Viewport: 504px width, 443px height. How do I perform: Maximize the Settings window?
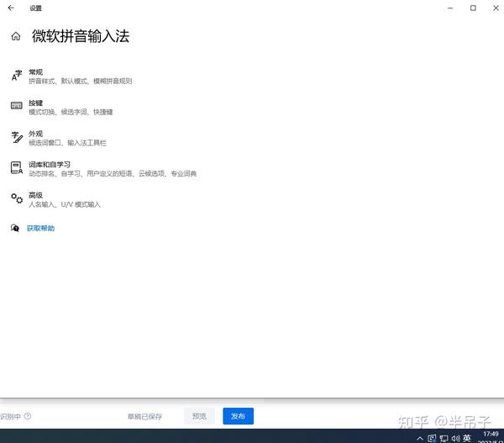(x=473, y=8)
